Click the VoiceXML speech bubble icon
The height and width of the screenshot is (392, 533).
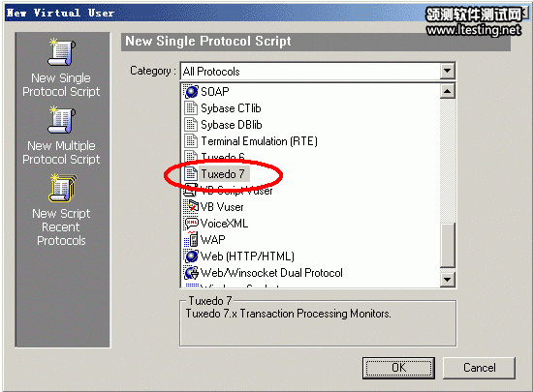tap(191, 223)
